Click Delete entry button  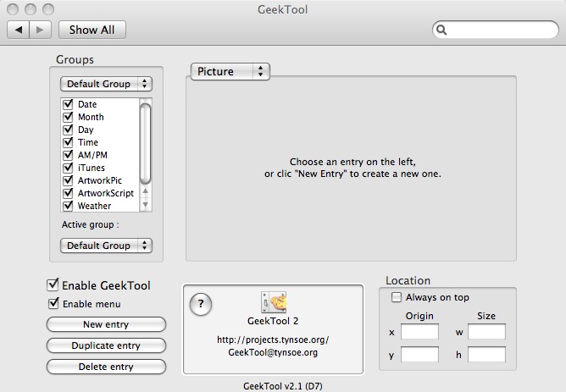pyautogui.click(x=106, y=367)
